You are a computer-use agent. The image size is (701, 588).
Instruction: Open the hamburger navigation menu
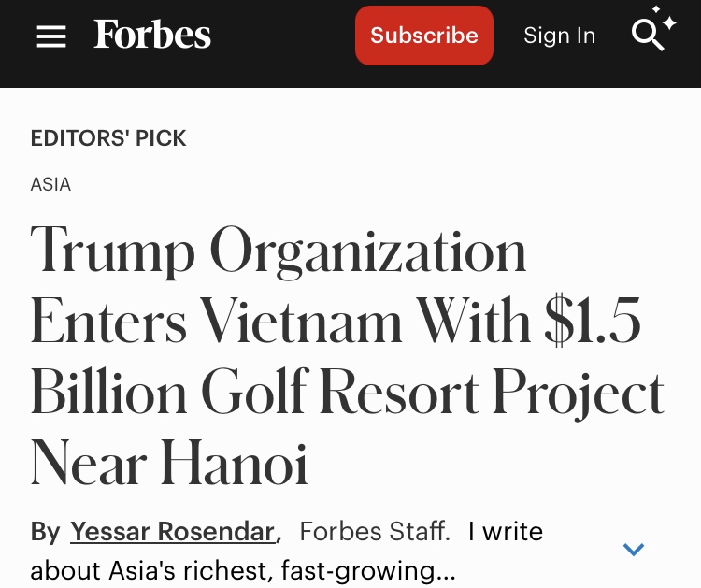pos(51,36)
